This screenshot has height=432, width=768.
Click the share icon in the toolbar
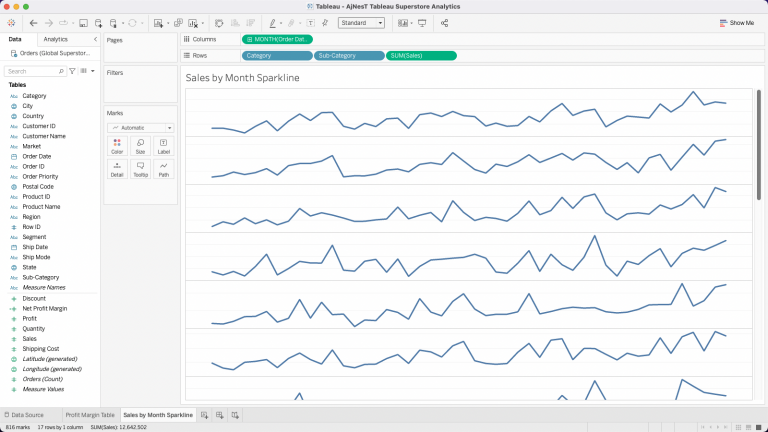tap(444, 22)
